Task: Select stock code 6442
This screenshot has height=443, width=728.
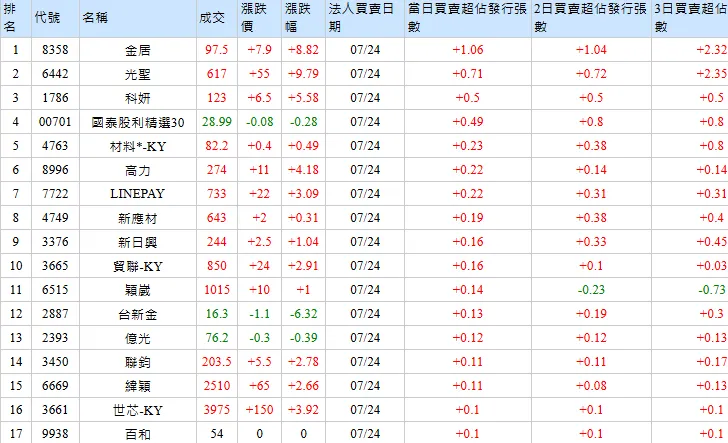Action: [55, 74]
